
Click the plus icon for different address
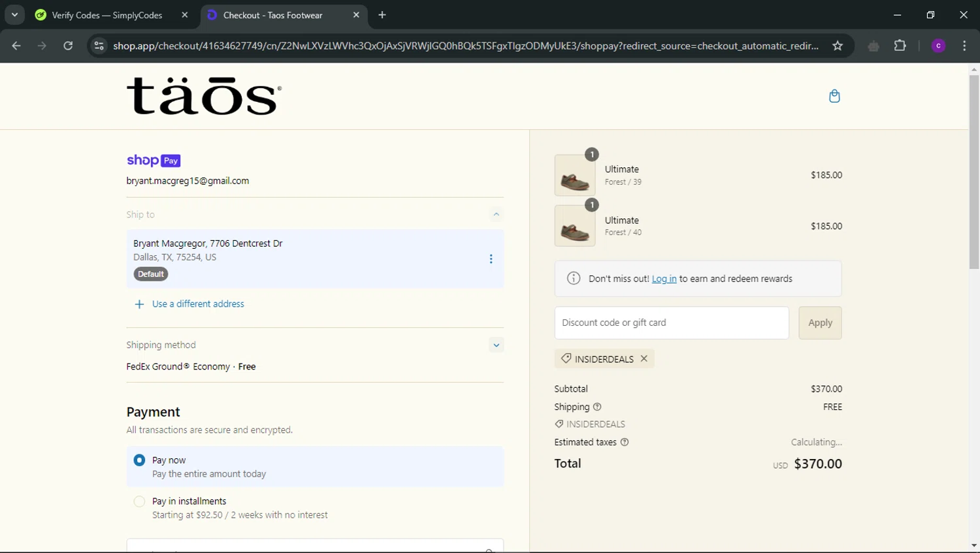tap(139, 304)
